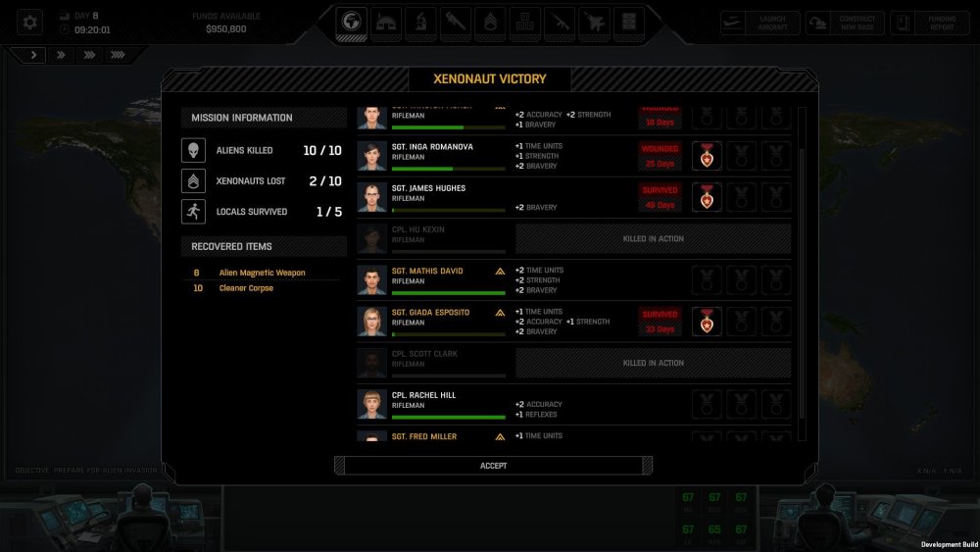Click Inga Romanova's Wounded 25 Days status
This screenshot has width=980, height=552.
point(660,156)
